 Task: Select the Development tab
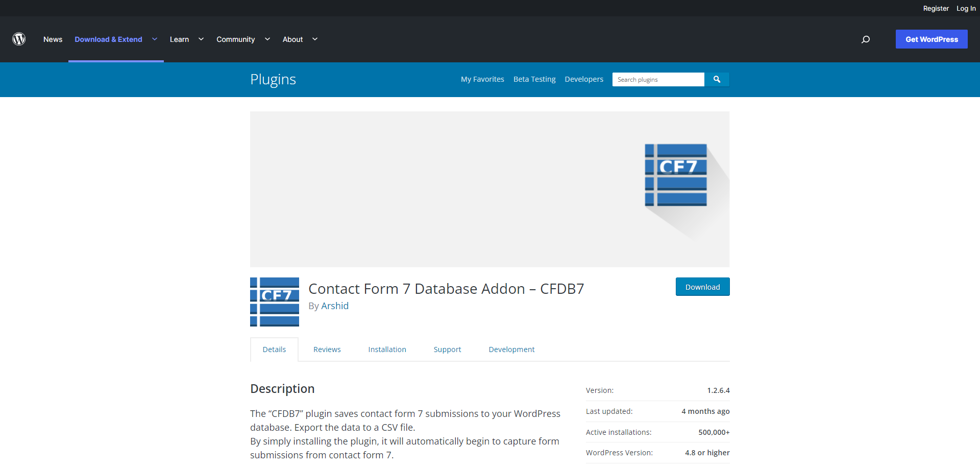point(511,349)
